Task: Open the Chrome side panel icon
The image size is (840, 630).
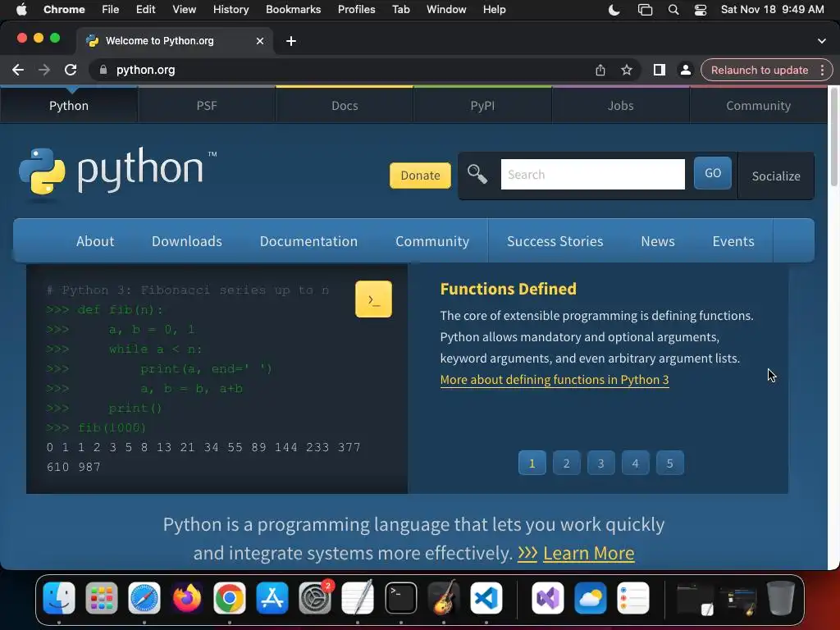Action: pyautogui.click(x=660, y=71)
